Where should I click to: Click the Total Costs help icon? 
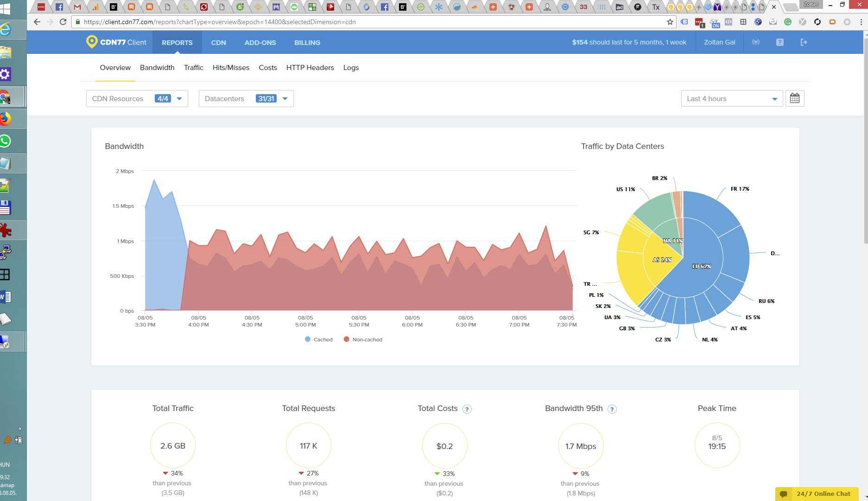(x=467, y=409)
